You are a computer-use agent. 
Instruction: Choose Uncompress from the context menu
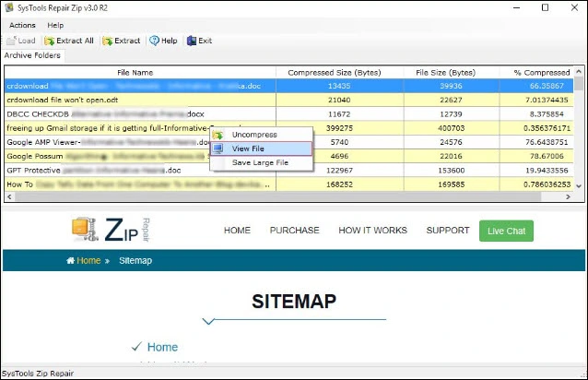(x=262, y=135)
